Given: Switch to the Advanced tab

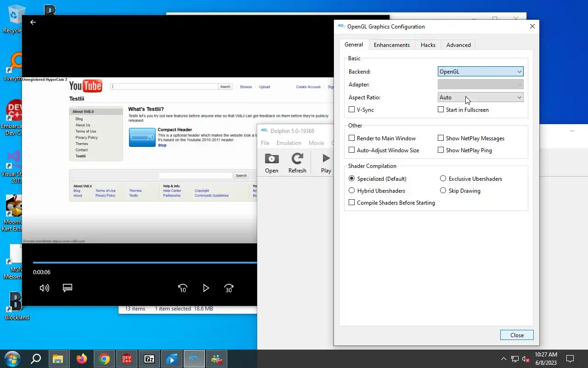Looking at the screenshot, I should 458,45.
